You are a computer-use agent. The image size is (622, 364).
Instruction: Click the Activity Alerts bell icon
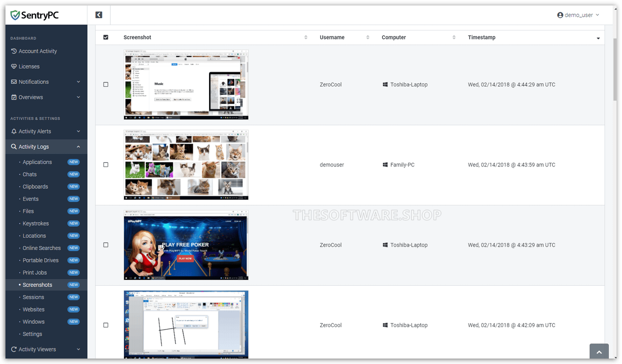[x=14, y=131]
